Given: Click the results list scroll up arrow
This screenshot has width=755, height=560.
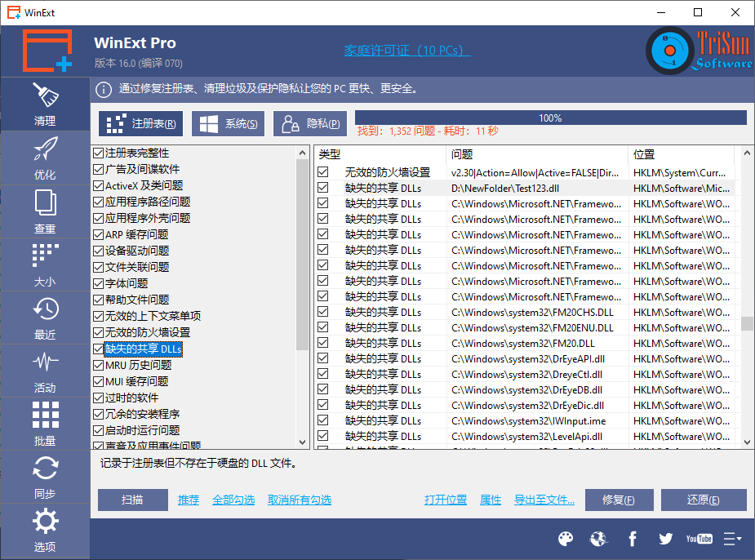Looking at the screenshot, I should click(747, 153).
